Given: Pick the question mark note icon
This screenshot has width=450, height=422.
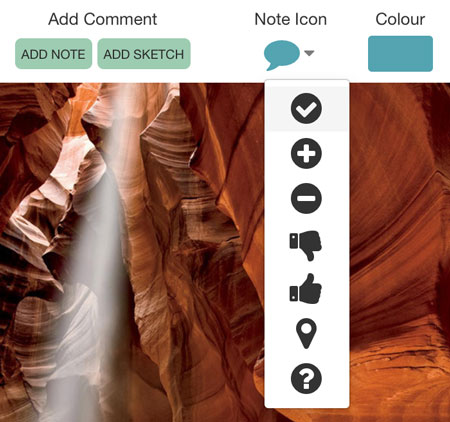Looking at the screenshot, I should coord(306,379).
